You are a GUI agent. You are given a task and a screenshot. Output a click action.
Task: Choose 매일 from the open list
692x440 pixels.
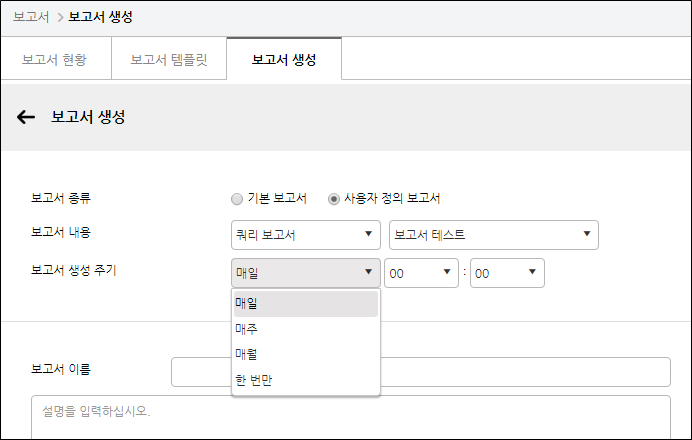click(305, 304)
